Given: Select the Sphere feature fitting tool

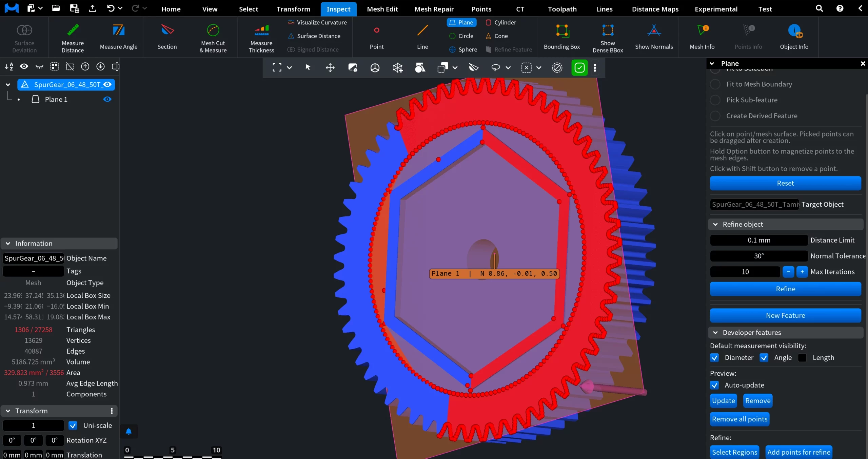Looking at the screenshot, I should (x=462, y=49).
